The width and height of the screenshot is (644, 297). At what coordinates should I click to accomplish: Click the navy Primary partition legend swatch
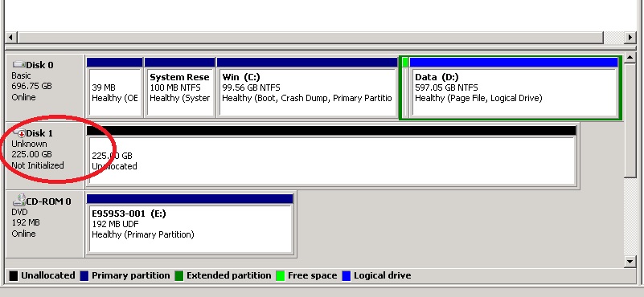tap(84, 275)
